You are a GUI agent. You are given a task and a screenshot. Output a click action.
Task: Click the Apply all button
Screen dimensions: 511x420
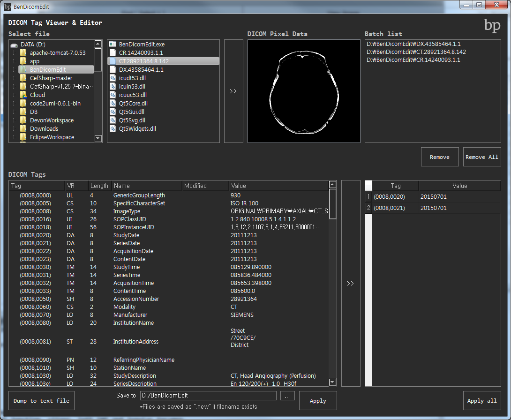[481, 401]
